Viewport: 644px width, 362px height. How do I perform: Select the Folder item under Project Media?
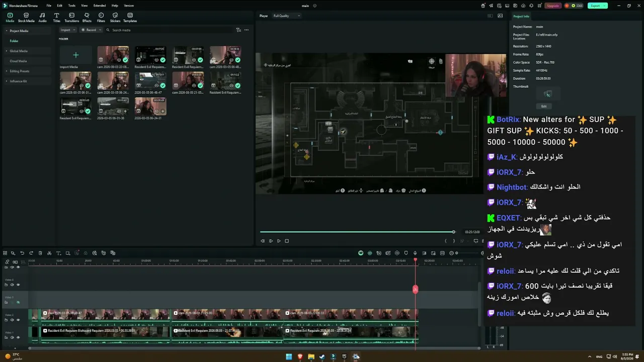[14, 41]
